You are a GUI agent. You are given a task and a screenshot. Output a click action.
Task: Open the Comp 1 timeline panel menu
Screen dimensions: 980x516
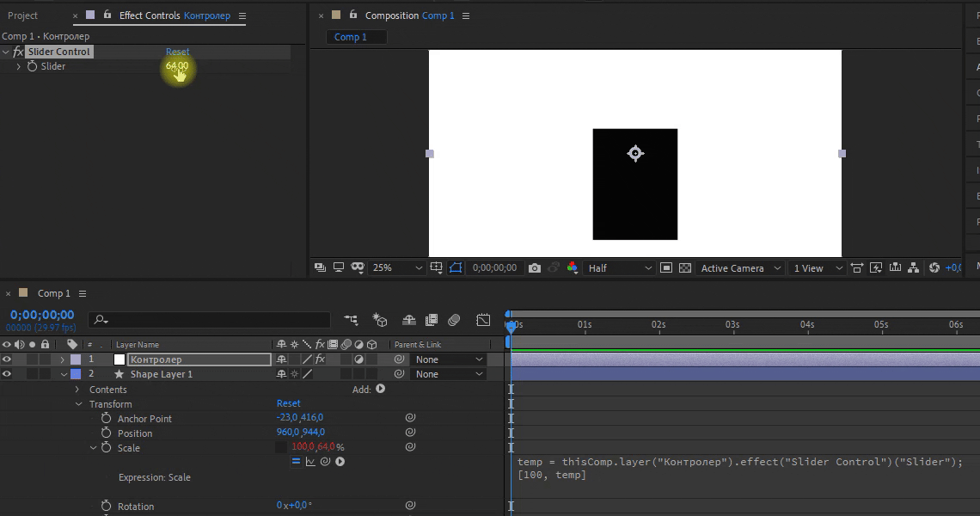coord(83,293)
